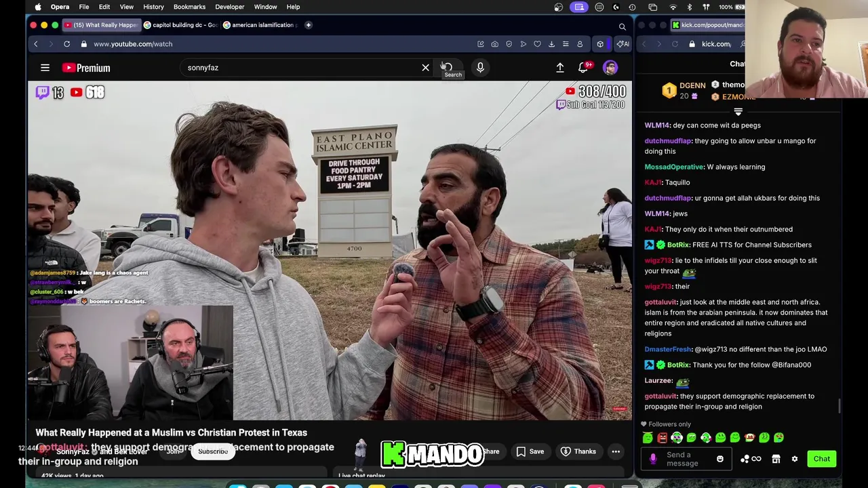Go back in the Opera browser
Image resolution: width=868 pixels, height=488 pixels.
pos(36,44)
